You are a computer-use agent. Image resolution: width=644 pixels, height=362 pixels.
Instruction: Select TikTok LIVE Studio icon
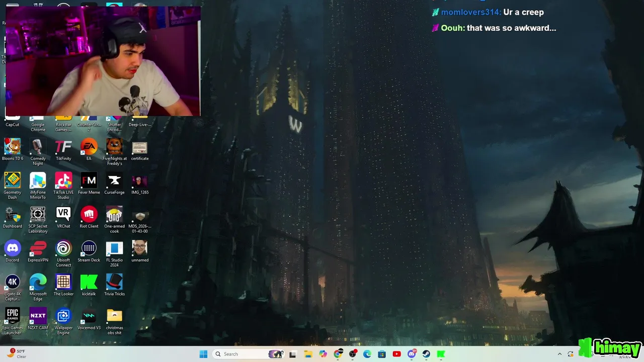63,186
